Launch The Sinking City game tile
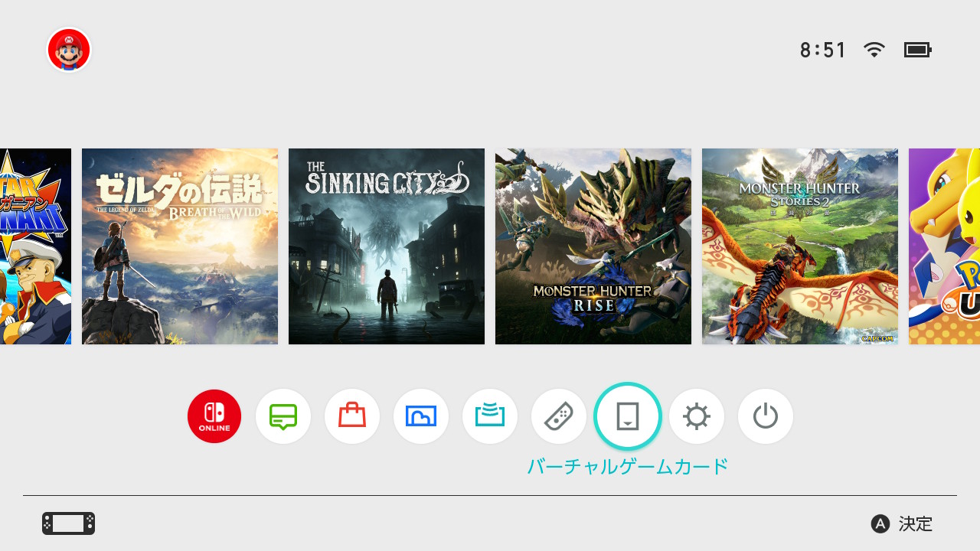 387,246
